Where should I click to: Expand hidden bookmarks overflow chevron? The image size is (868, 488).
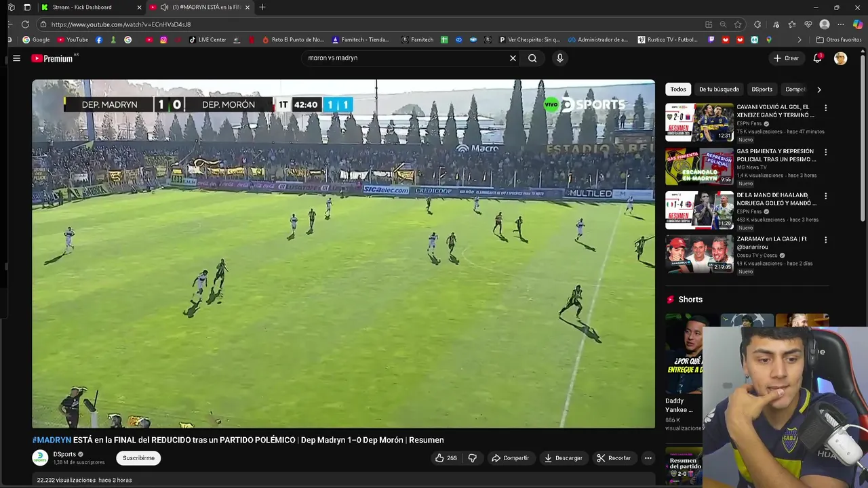coord(799,40)
